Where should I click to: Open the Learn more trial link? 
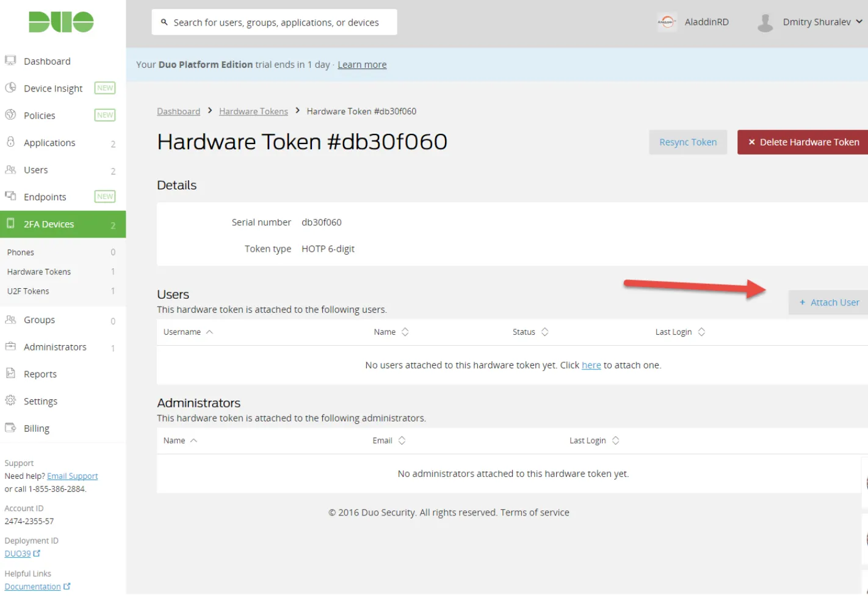pos(362,65)
